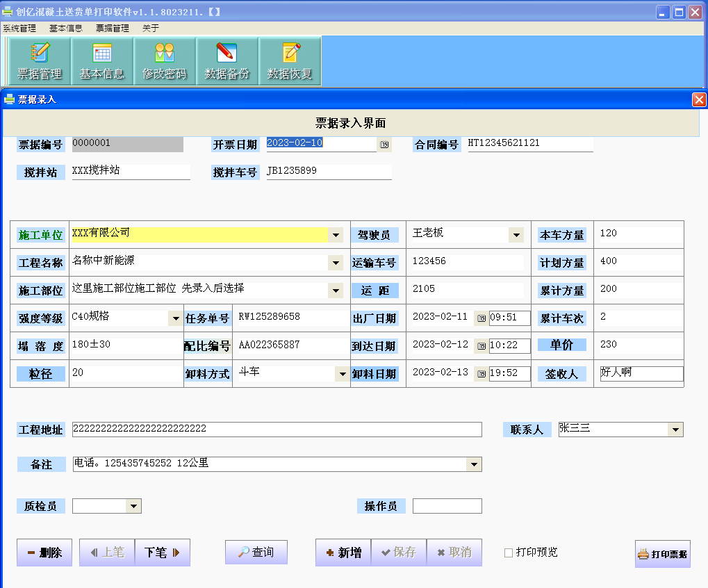This screenshot has width=708, height=588.
Task: Click the 取消 cancel button
Action: point(454,553)
